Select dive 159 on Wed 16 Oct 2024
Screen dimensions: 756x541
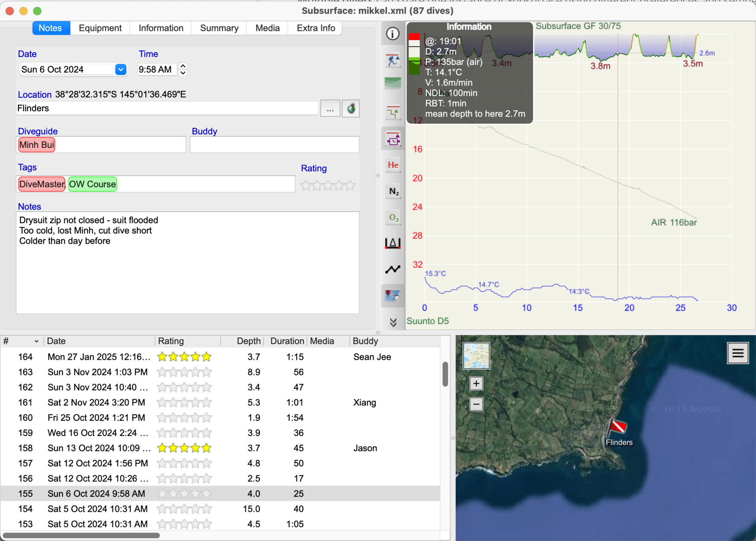(220, 433)
